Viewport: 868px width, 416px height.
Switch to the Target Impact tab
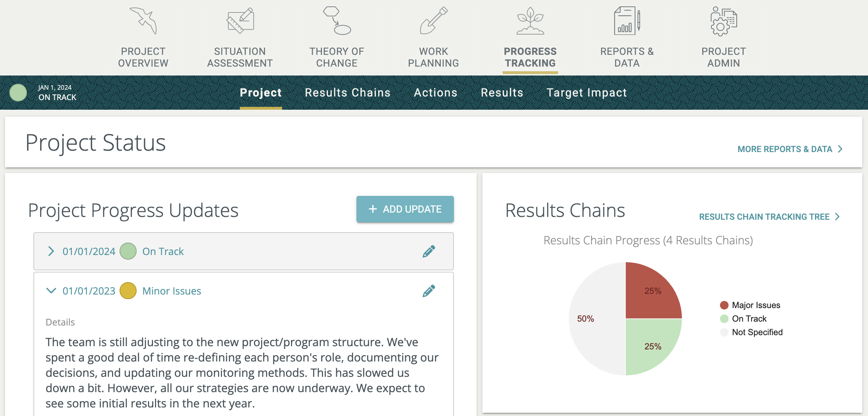(x=587, y=93)
